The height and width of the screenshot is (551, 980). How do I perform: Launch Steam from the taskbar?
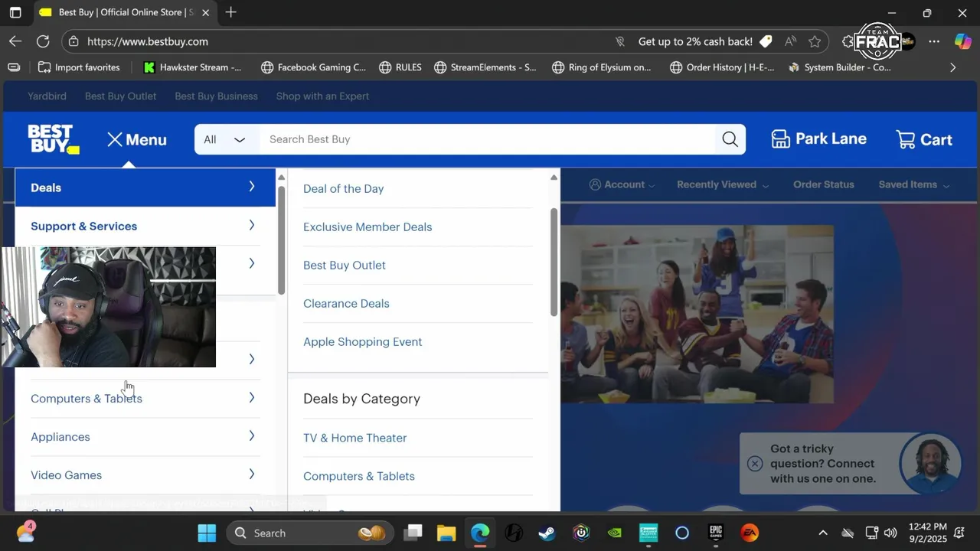pyautogui.click(x=547, y=533)
